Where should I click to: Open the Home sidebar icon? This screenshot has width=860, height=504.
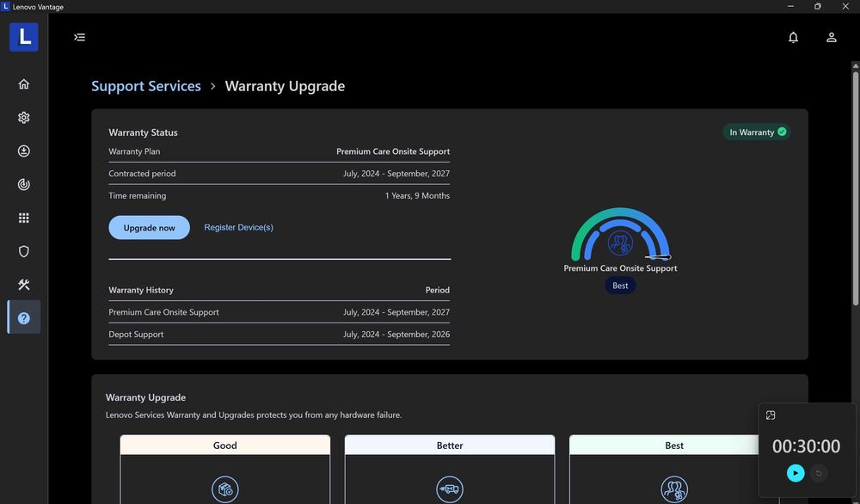(x=23, y=84)
